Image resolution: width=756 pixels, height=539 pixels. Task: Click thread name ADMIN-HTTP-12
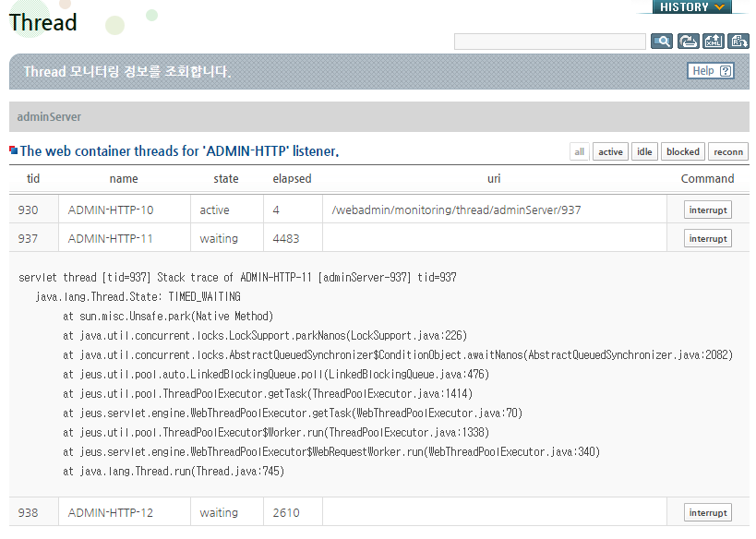[x=111, y=513]
